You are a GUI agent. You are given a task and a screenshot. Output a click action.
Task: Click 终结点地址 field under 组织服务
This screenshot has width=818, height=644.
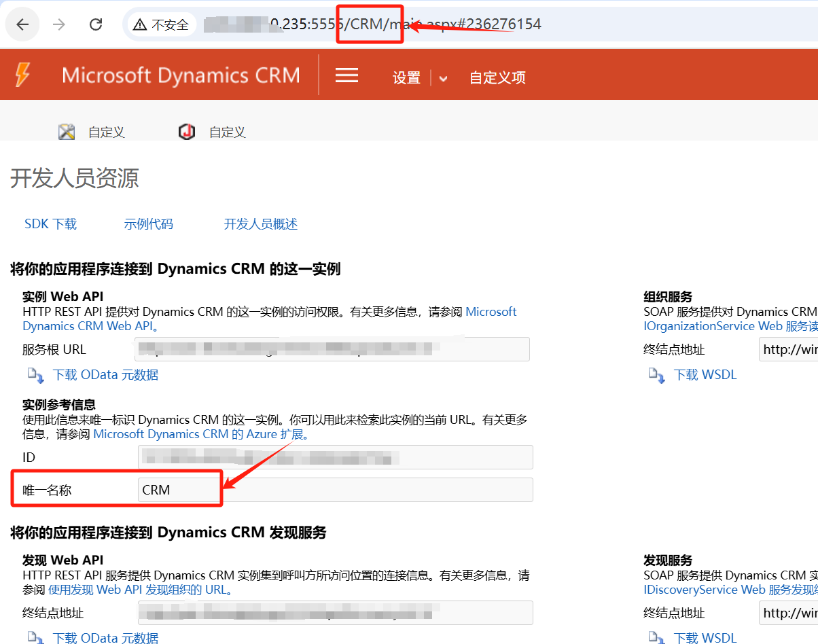(x=789, y=349)
